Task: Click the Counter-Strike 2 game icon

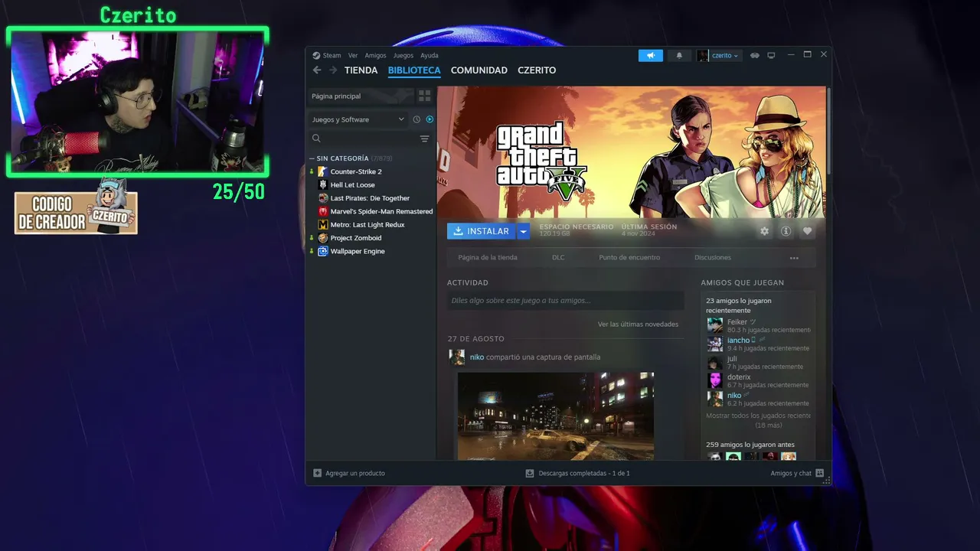Action: [x=323, y=171]
